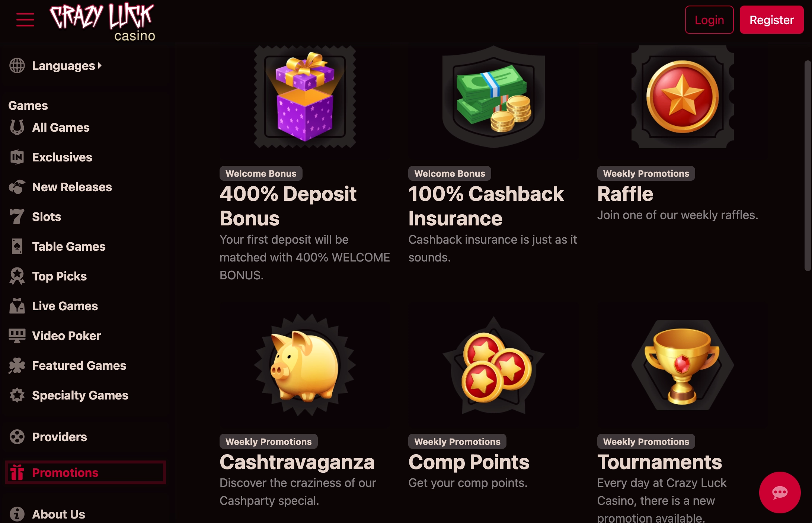Click the page vertical scrollbar
The height and width of the screenshot is (523, 812).
pos(807,166)
